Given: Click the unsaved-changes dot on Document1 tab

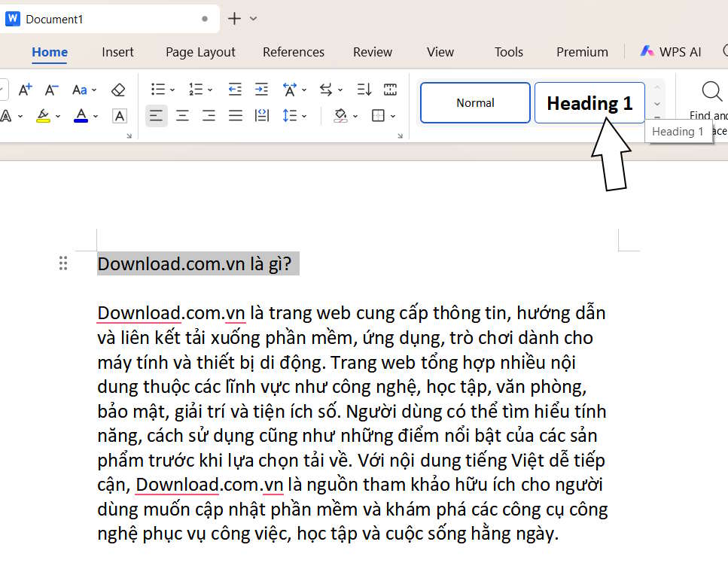Looking at the screenshot, I should coord(204,19).
